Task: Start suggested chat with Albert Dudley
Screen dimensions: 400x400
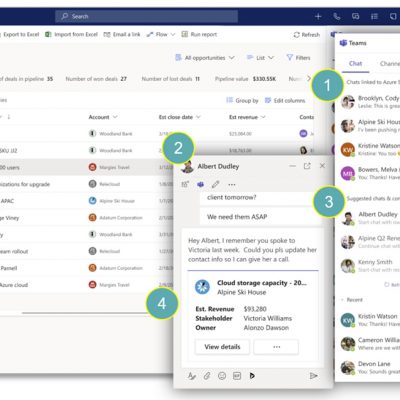Action: 370,218
